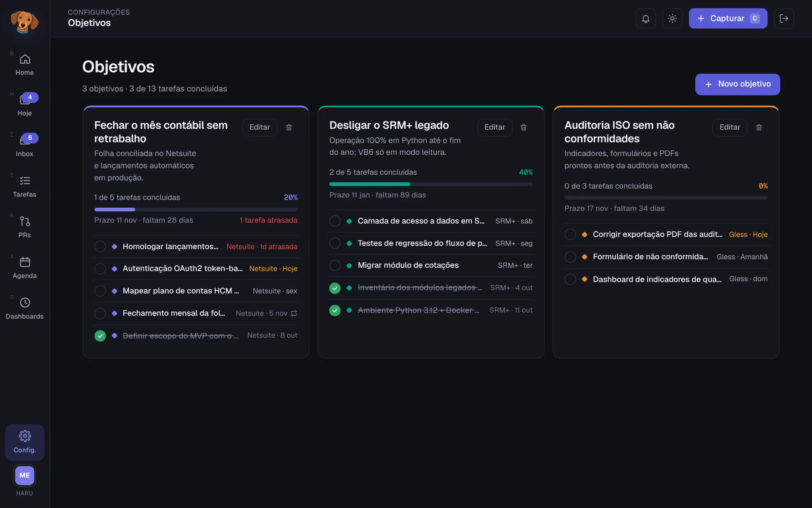Check Dashboard de indicadores de qua… task
This screenshot has height=508, width=812.
570,279
